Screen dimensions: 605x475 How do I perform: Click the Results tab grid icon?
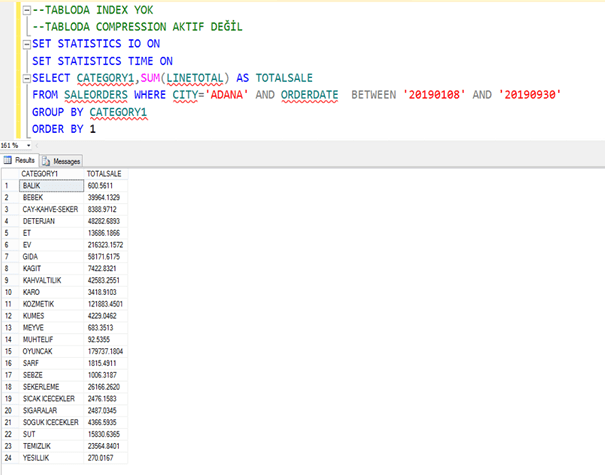tap(9, 160)
